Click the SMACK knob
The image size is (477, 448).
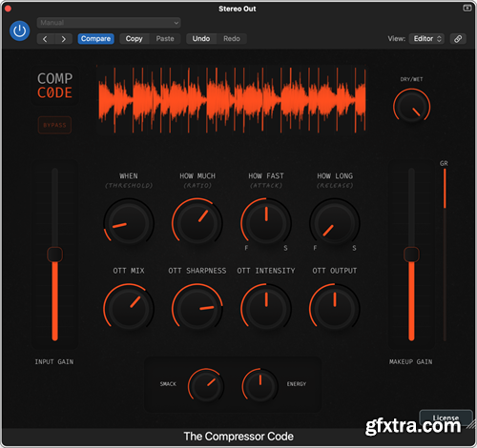point(206,386)
